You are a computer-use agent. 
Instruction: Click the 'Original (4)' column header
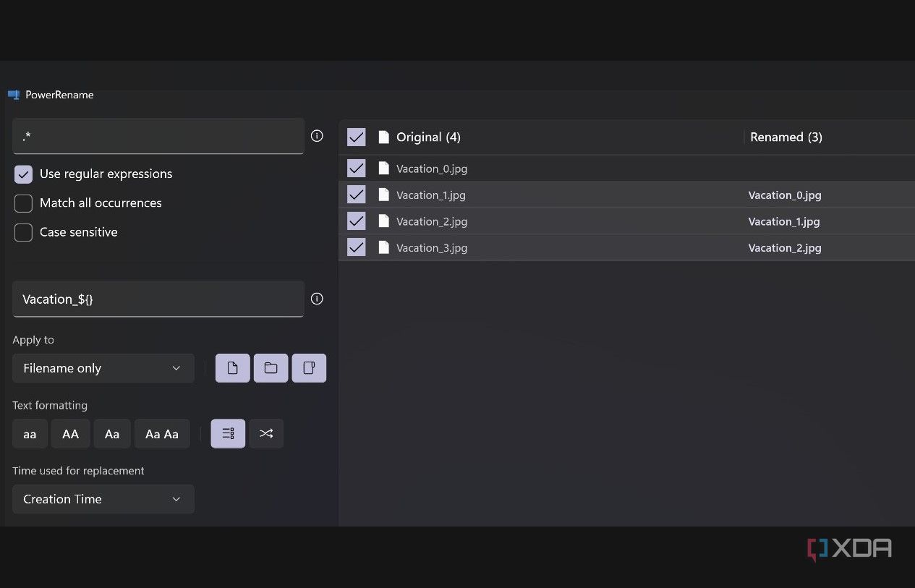click(429, 137)
